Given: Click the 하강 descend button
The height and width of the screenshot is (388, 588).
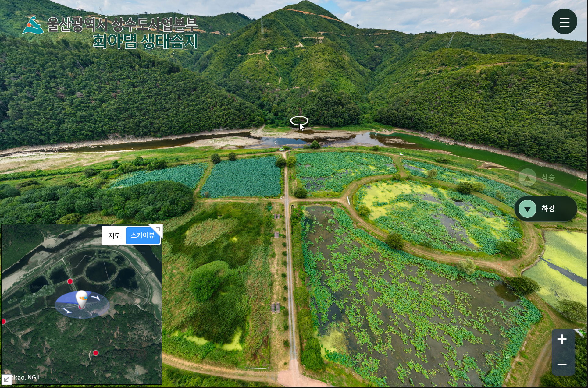Looking at the screenshot, I should [x=546, y=209].
